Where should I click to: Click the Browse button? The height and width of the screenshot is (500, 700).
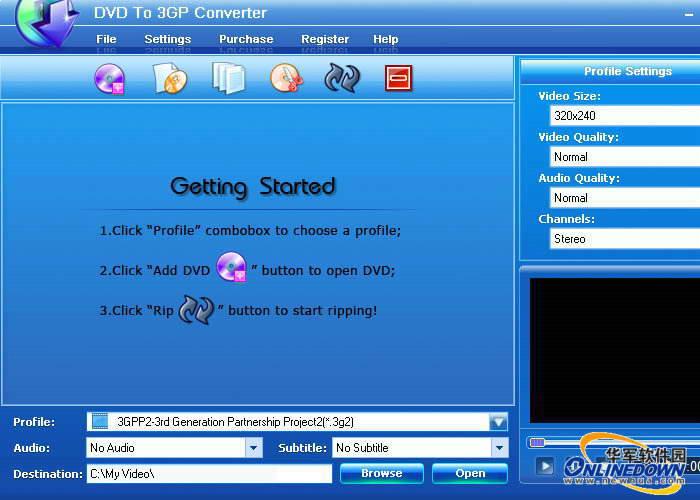[x=382, y=473]
